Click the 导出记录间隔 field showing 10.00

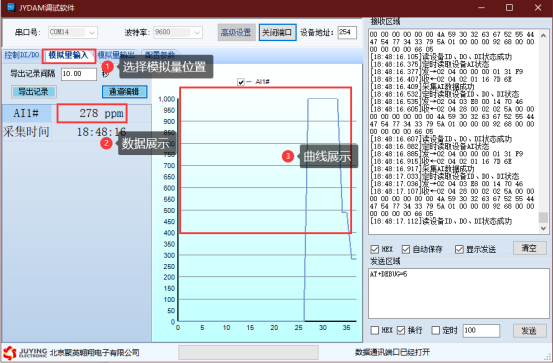tap(79, 74)
